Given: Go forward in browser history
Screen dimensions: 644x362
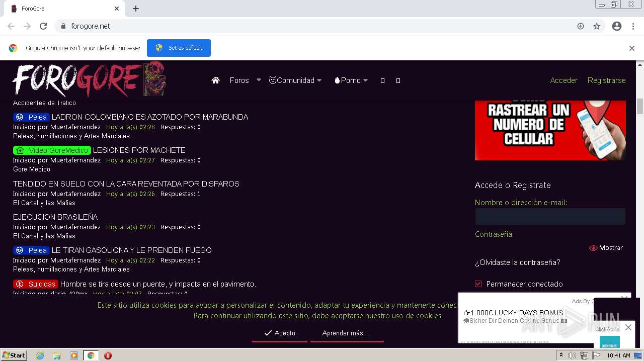Looking at the screenshot, I should click(x=27, y=26).
